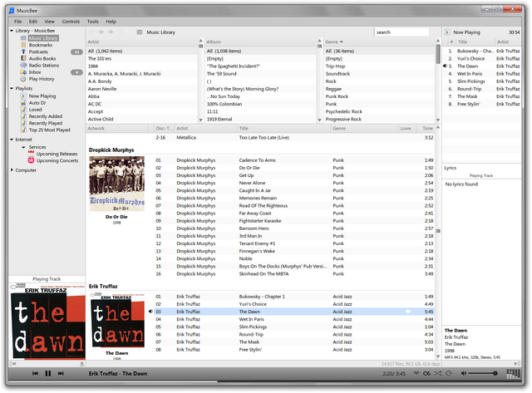Open the Genre column dropdown arrow
Viewport: 532px width, 393px height.
tap(342, 42)
